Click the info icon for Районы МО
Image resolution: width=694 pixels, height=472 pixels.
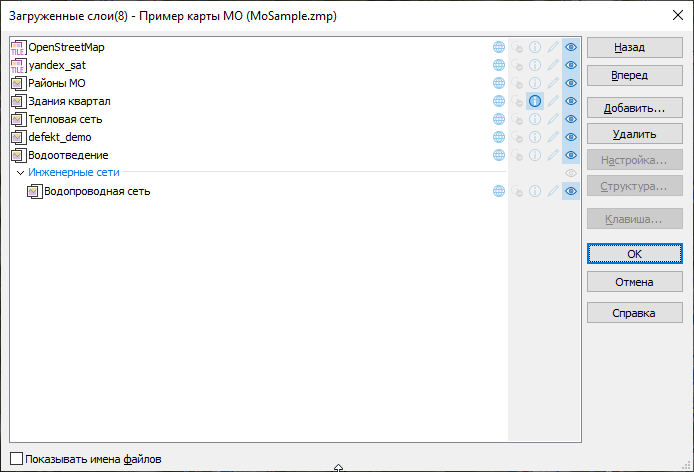point(535,83)
